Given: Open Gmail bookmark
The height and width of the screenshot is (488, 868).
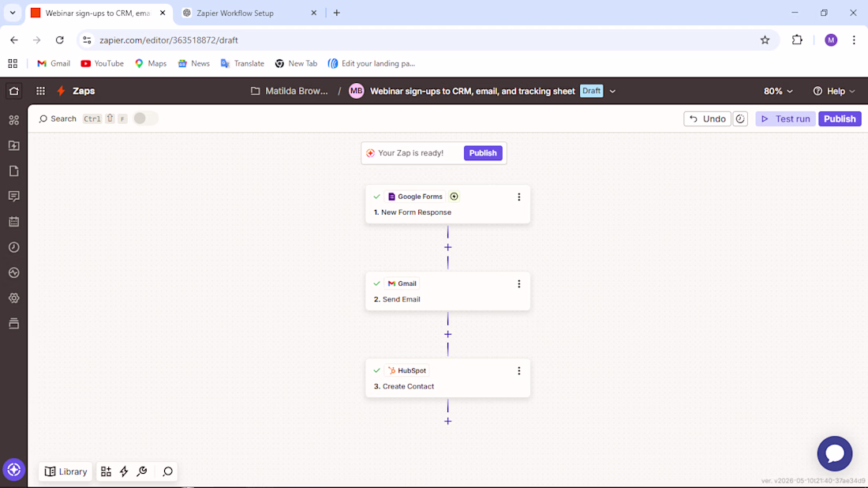Looking at the screenshot, I should point(54,64).
